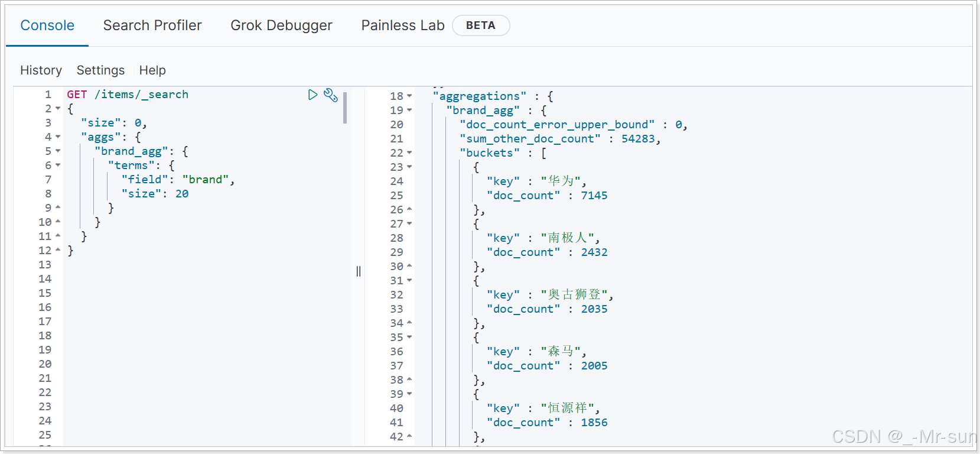This screenshot has width=980, height=454.
Task: Run the request with the play icon
Action: tap(312, 95)
